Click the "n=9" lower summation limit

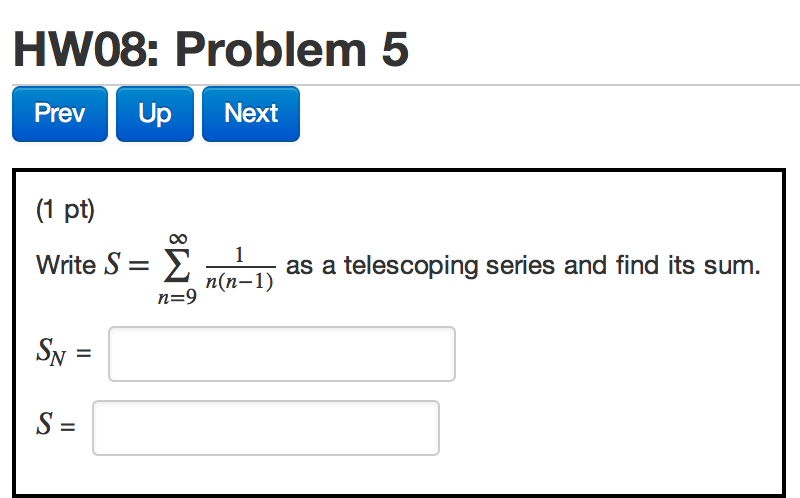click(178, 298)
